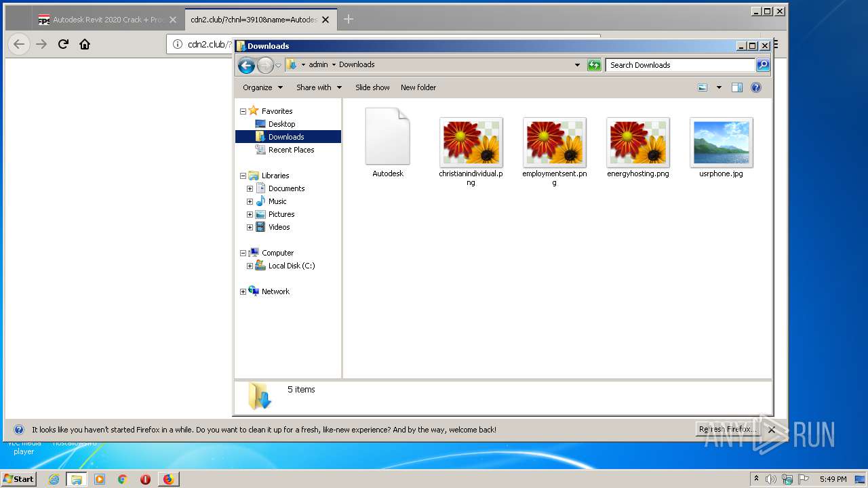868x488 pixels.
Task: Click the New folder button
Action: tap(418, 87)
